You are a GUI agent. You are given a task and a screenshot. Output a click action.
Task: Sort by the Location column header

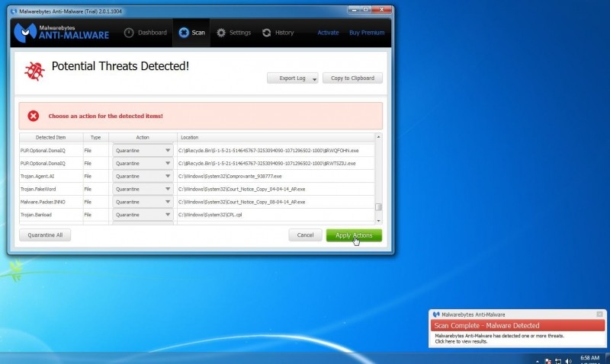[x=276, y=138]
